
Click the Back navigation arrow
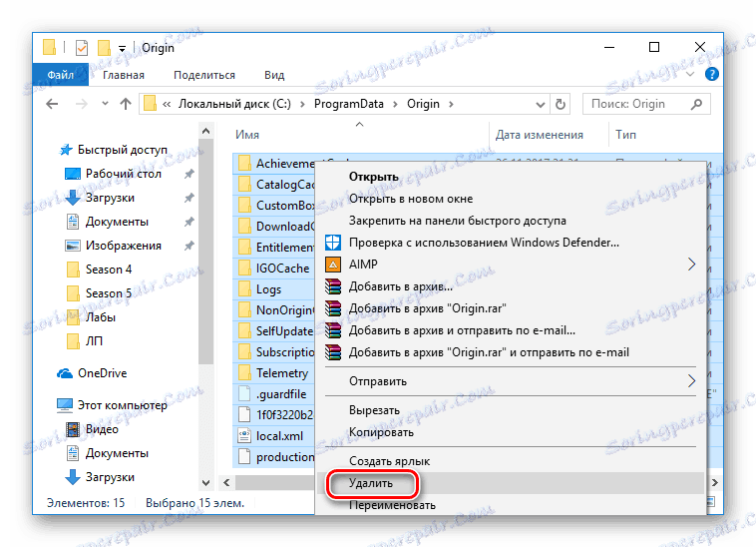point(52,104)
